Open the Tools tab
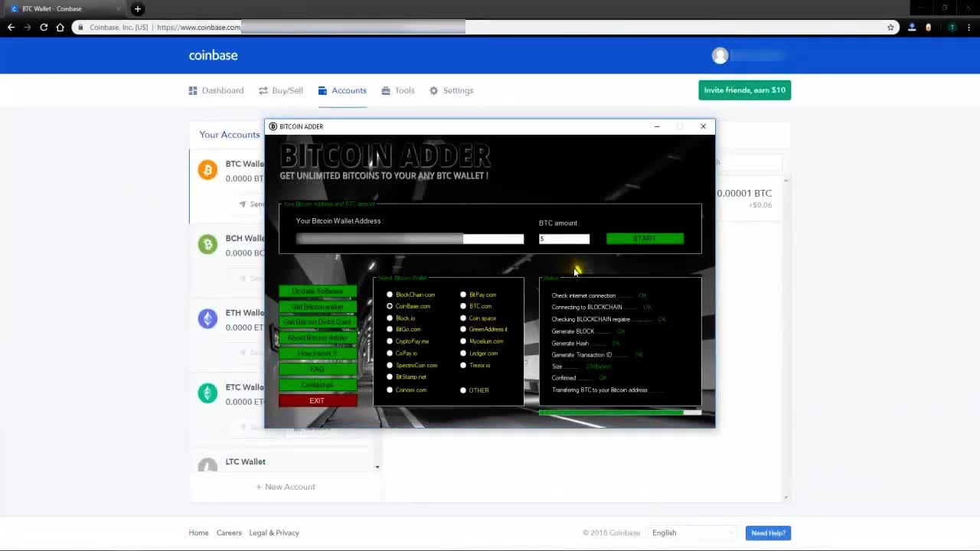Screen dimensions: 980x551 (x=398, y=90)
